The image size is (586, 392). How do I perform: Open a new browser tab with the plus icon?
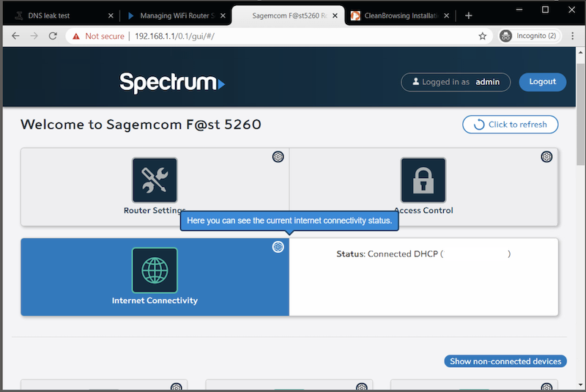468,15
